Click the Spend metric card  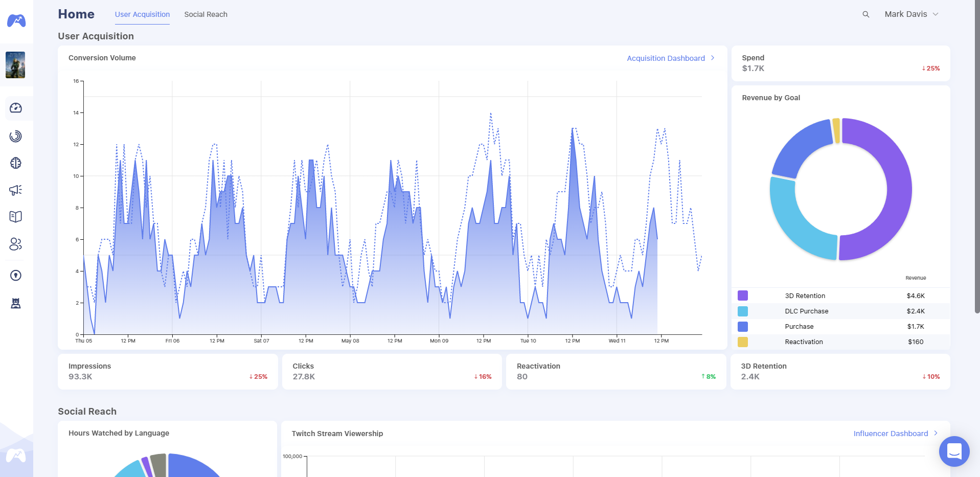tap(840, 63)
